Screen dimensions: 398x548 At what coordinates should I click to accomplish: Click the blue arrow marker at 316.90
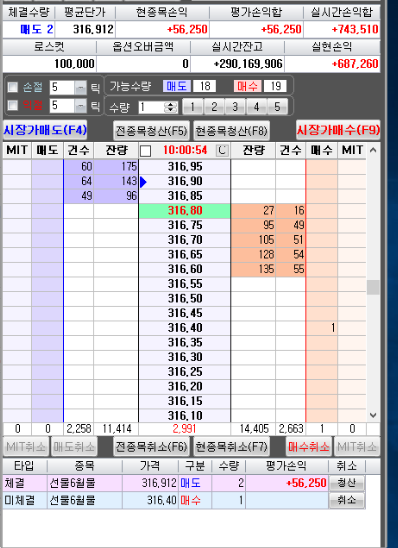[143, 182]
